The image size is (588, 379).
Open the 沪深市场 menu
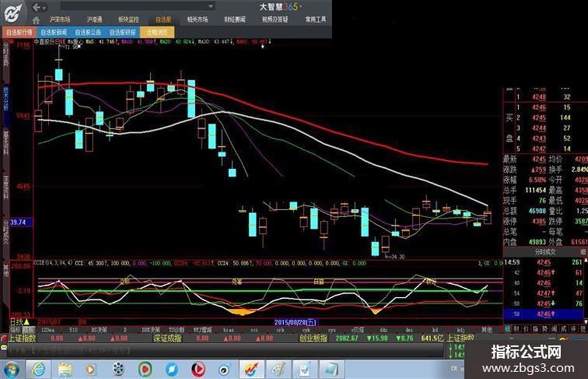(60, 19)
